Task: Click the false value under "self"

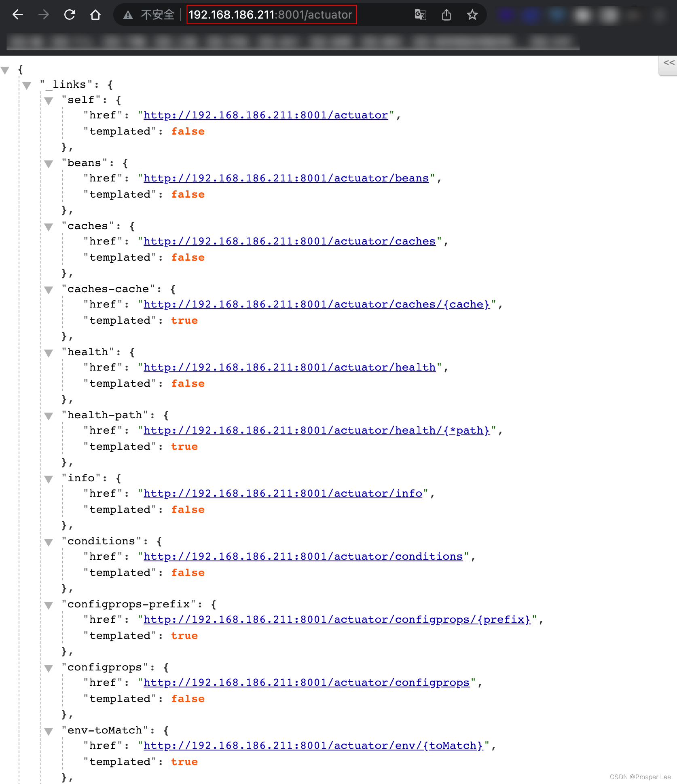Action: point(188,131)
